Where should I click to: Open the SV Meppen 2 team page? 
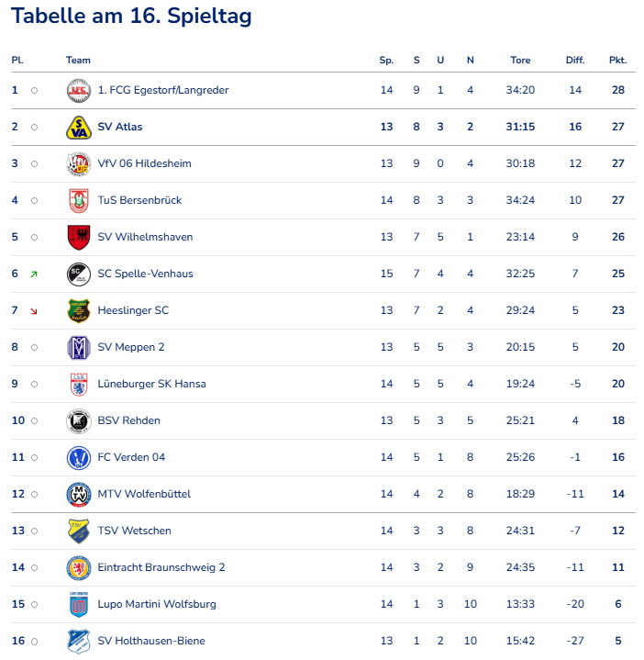pyautogui.click(x=131, y=347)
